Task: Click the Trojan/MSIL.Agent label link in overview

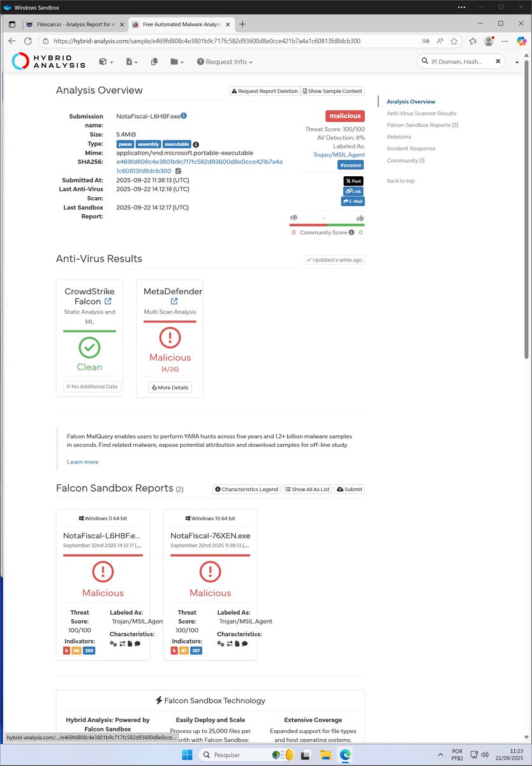Action: click(x=338, y=154)
